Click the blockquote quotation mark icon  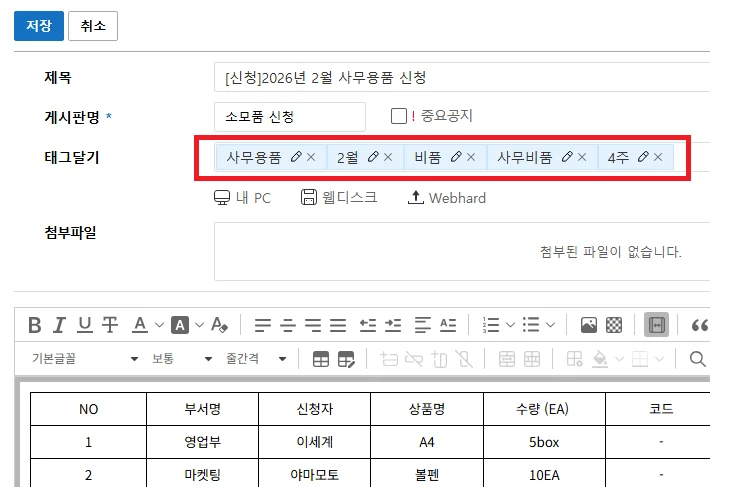click(700, 325)
